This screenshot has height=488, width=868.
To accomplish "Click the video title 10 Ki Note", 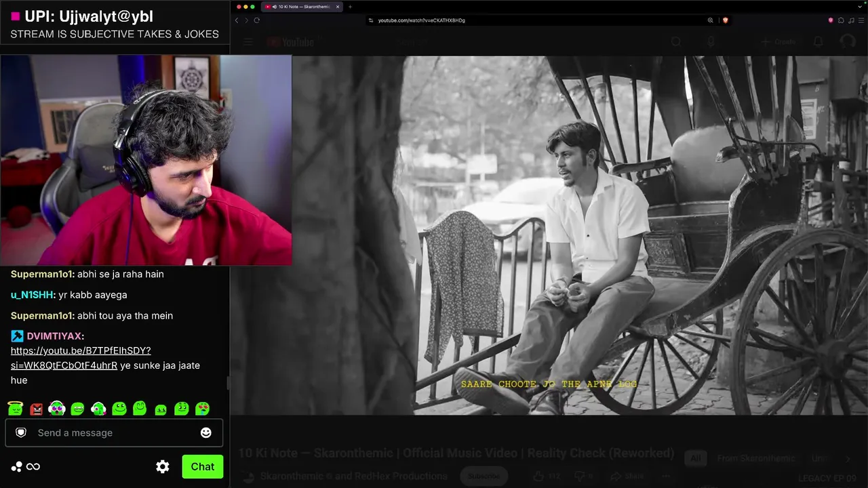I will [456, 453].
